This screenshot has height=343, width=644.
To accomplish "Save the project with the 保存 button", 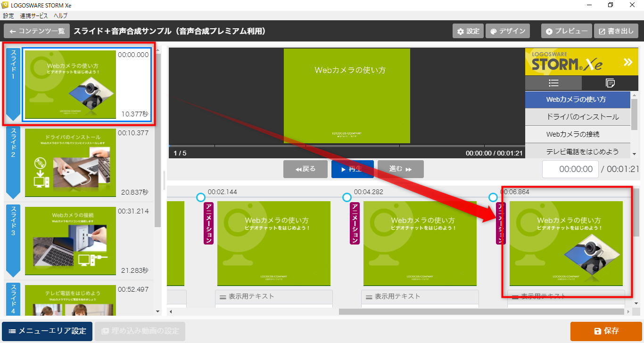I will 606,331.
